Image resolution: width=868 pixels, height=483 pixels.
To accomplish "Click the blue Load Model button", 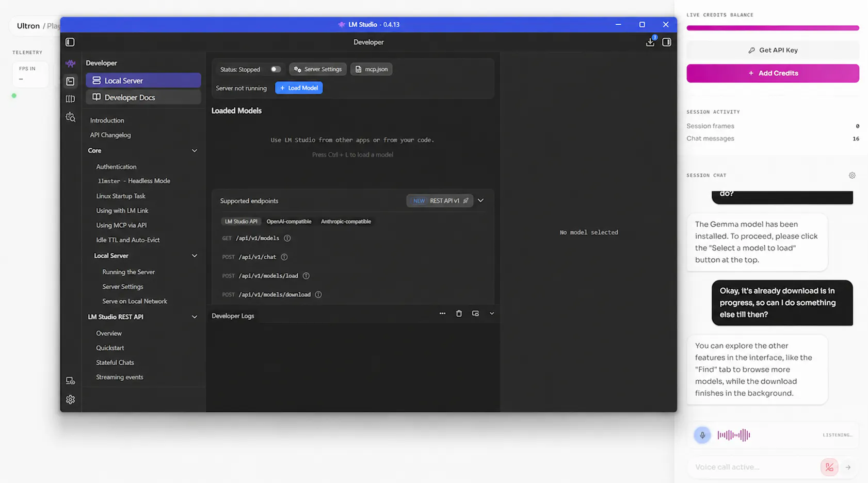I will tap(299, 88).
